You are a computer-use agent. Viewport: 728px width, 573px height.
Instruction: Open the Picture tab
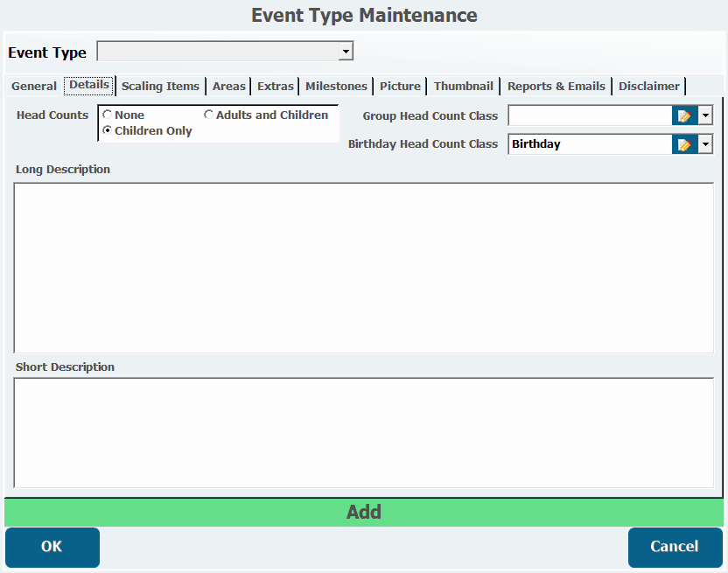pyautogui.click(x=400, y=86)
